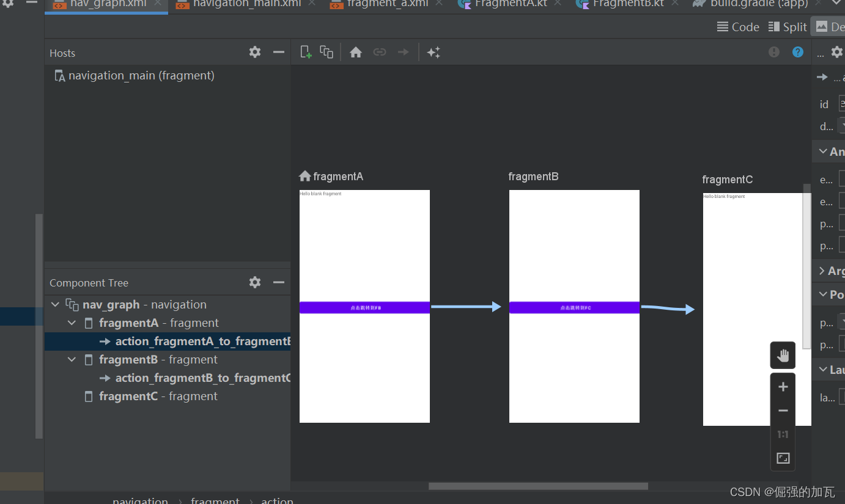This screenshot has width=845, height=504.
Task: Click action in the breadcrumb bar
Action: (x=277, y=500)
